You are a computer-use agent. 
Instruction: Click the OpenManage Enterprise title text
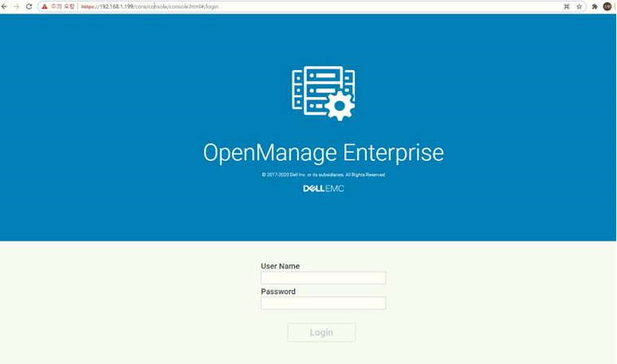tap(324, 152)
